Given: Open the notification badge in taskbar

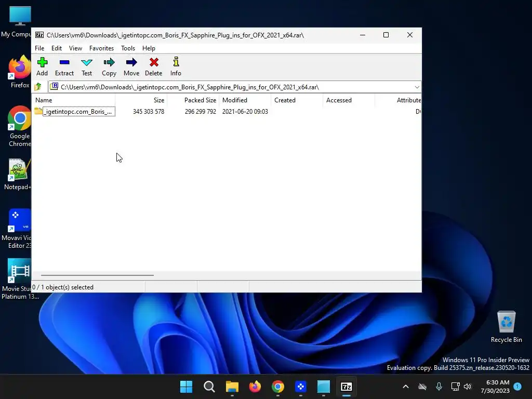Looking at the screenshot, I should [x=517, y=386].
